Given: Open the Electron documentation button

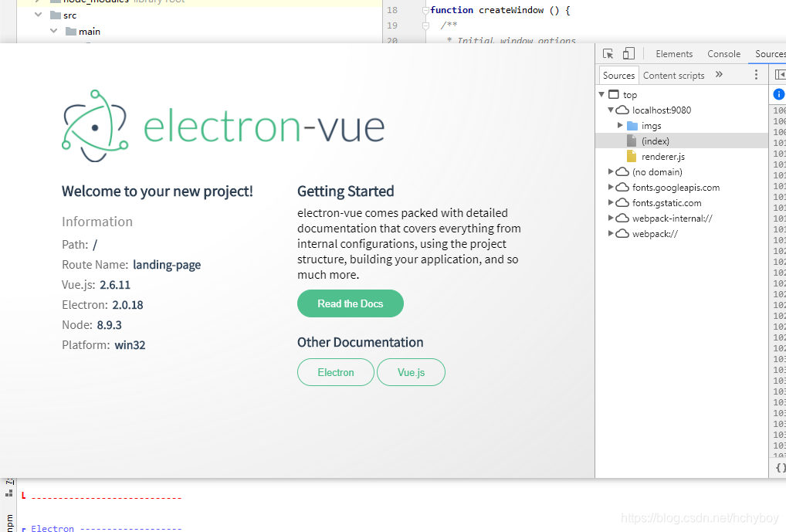Looking at the screenshot, I should click(x=335, y=372).
